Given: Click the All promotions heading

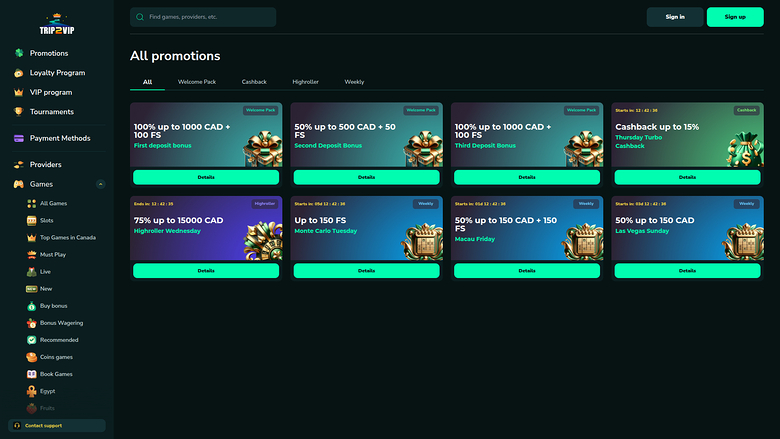Looking at the screenshot, I should pyautogui.click(x=175, y=56).
